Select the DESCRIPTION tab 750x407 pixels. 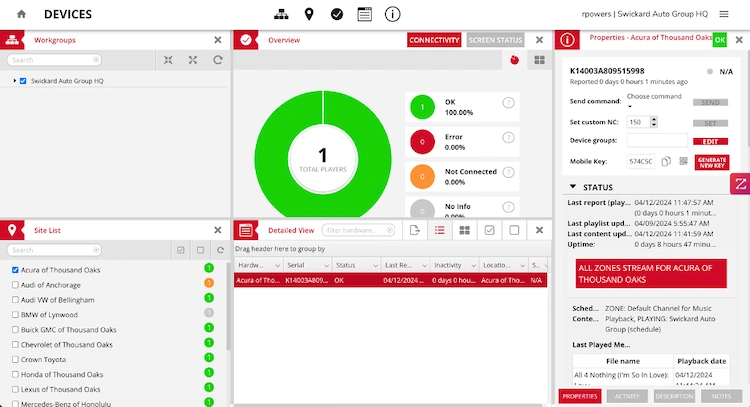point(674,396)
